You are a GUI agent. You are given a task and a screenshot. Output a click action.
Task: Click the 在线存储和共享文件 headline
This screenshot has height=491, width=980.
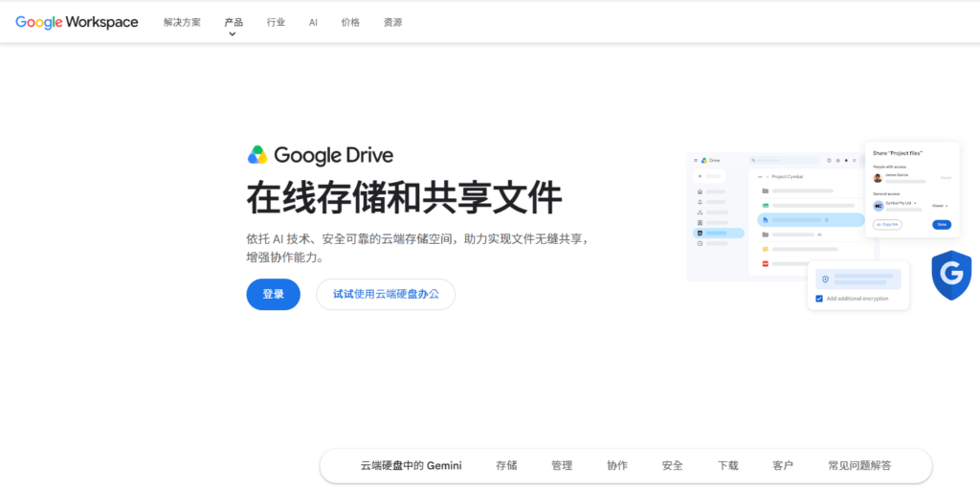tap(404, 198)
